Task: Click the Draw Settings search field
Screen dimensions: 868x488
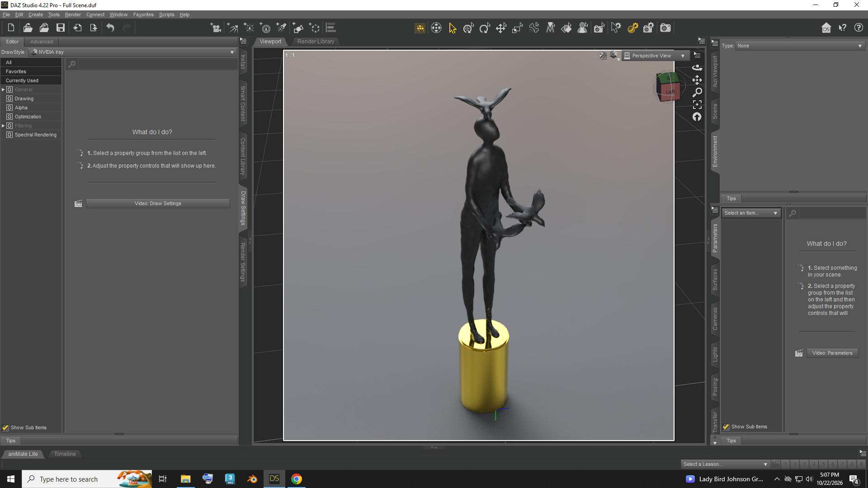Action: (x=157, y=64)
